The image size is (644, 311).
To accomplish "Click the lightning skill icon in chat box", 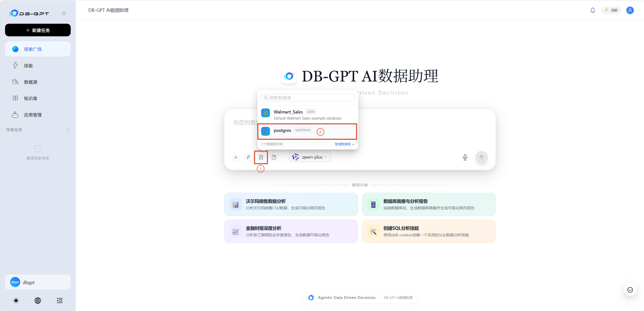I will 248,157.
